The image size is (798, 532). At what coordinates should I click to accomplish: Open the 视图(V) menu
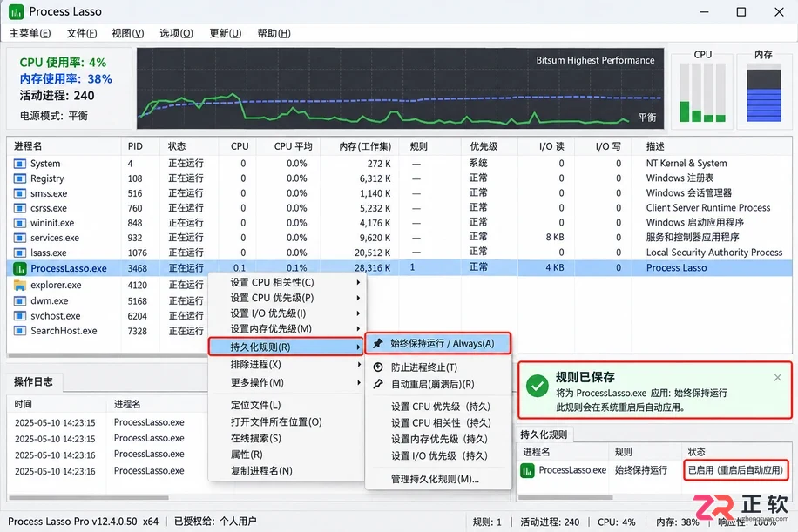tap(128, 33)
